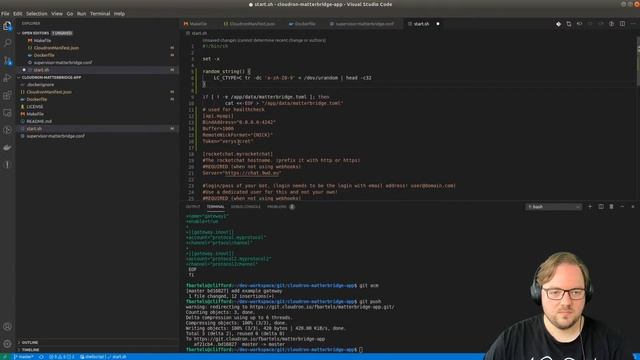Open the Manage gear in activity bar
The image size is (640, 360).
pyautogui.click(x=7, y=344)
